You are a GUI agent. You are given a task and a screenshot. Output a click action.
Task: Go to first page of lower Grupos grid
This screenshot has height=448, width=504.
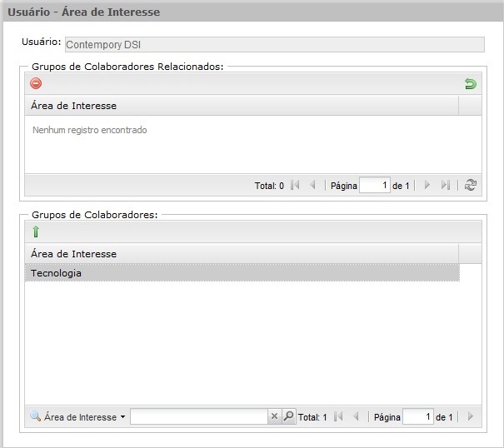click(x=338, y=417)
